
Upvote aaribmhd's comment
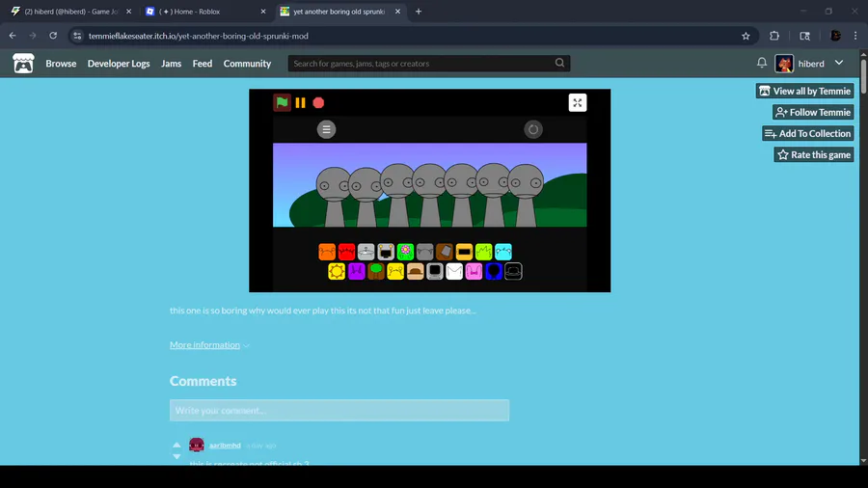[x=176, y=445]
